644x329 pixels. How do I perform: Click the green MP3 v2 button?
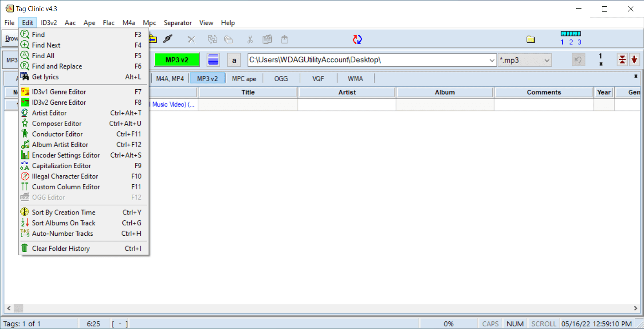point(177,60)
